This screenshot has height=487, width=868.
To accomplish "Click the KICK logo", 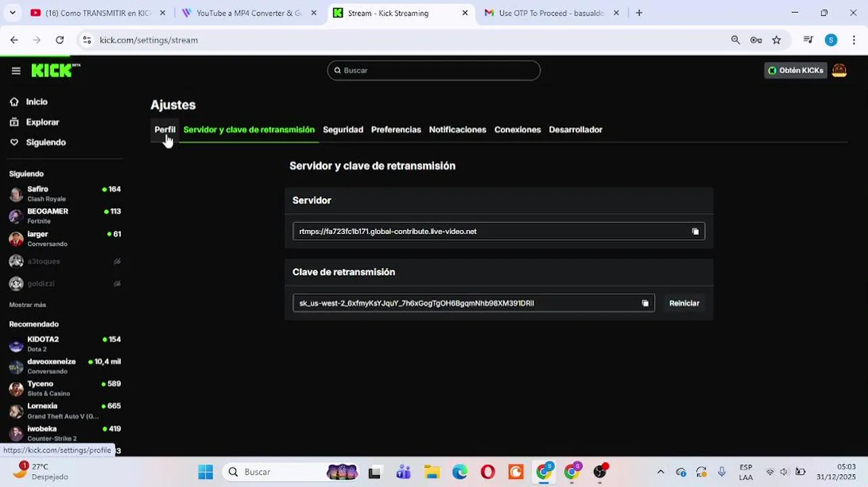I will click(55, 70).
